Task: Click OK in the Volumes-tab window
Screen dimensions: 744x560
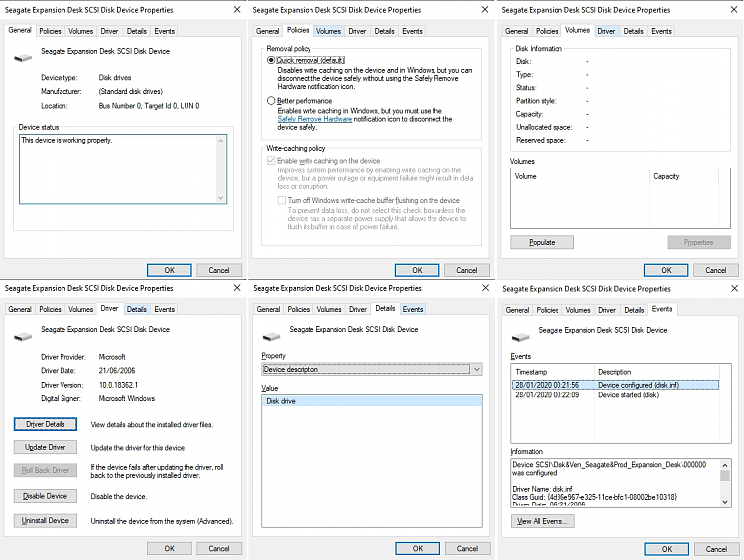Action: (667, 270)
